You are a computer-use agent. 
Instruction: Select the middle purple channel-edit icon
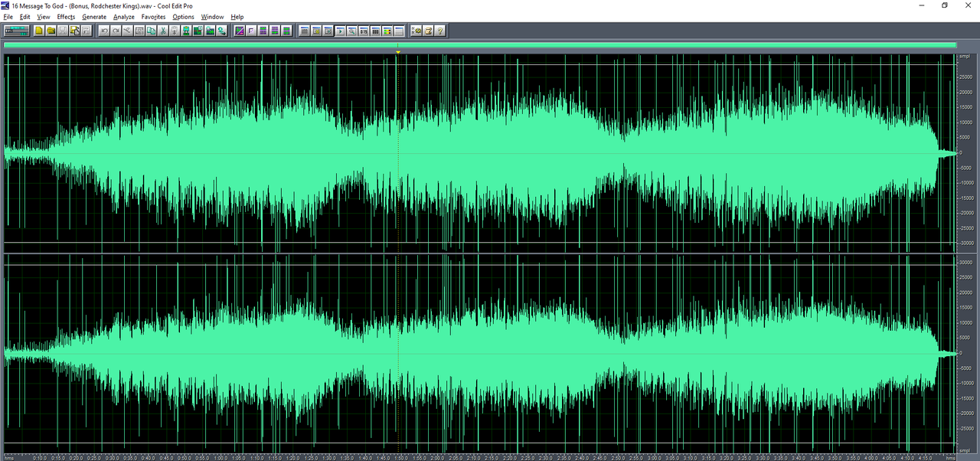(275, 31)
